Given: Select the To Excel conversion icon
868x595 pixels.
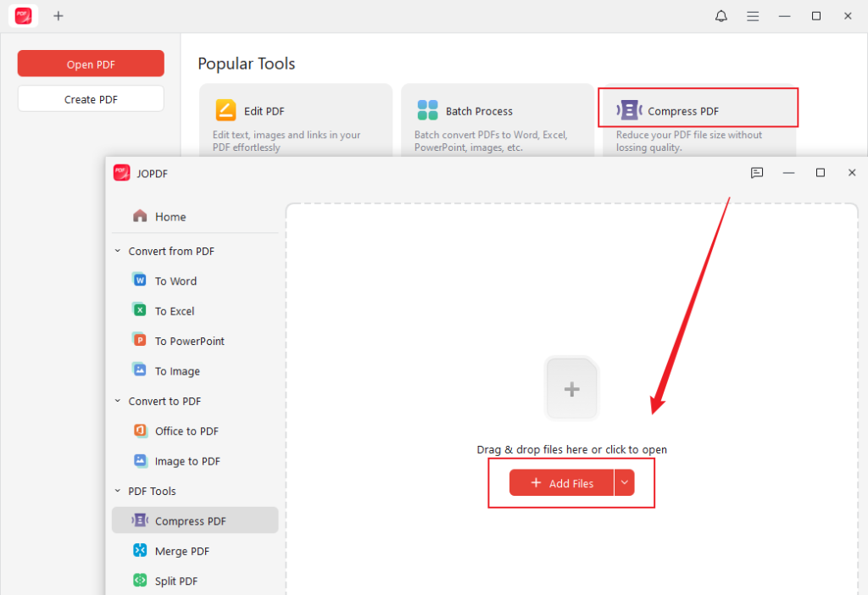Looking at the screenshot, I should (x=140, y=310).
